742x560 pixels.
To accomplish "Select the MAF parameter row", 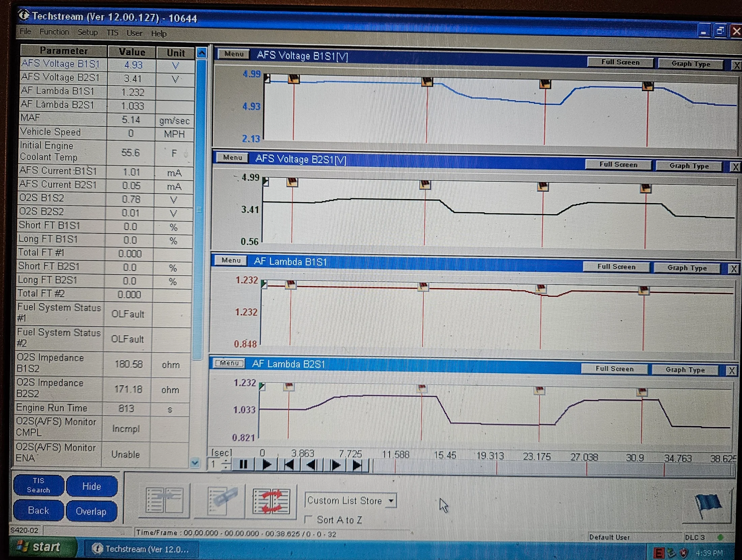I will [107, 119].
